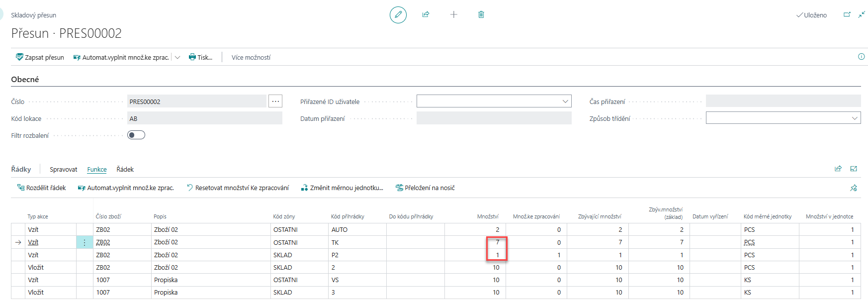Click the info icon on right

tap(861, 57)
